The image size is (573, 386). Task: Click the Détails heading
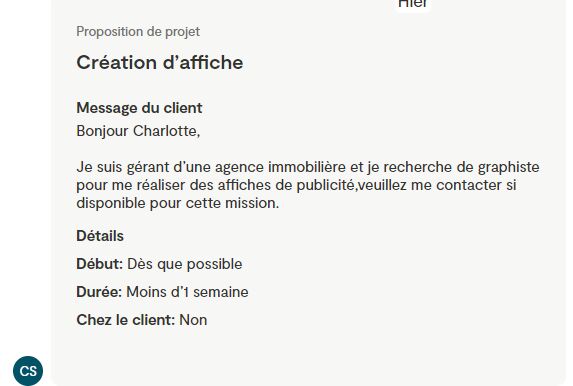100,236
